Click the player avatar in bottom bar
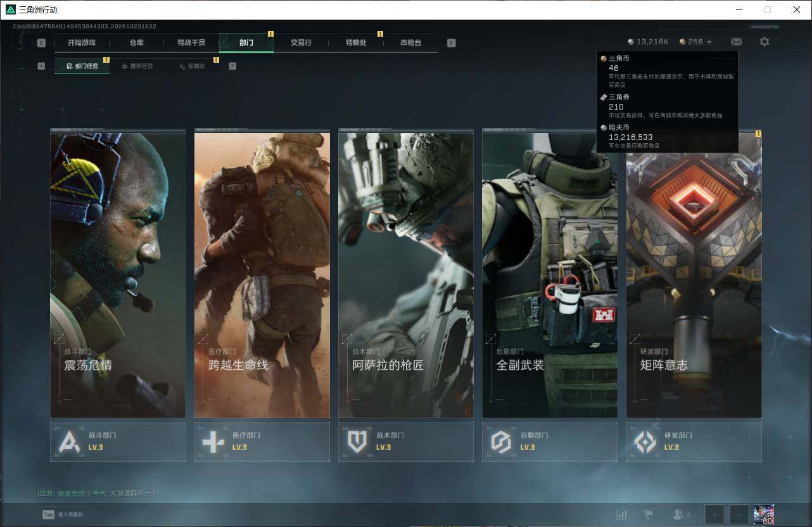 pos(763,514)
